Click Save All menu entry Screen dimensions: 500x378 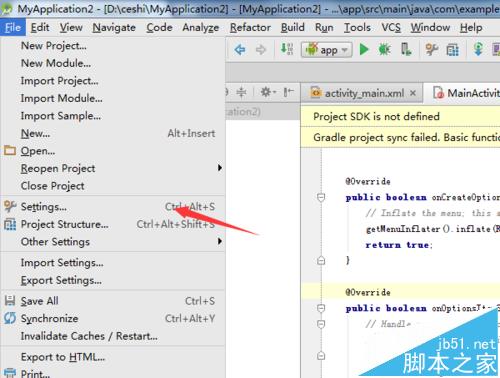pyautogui.click(x=113, y=301)
